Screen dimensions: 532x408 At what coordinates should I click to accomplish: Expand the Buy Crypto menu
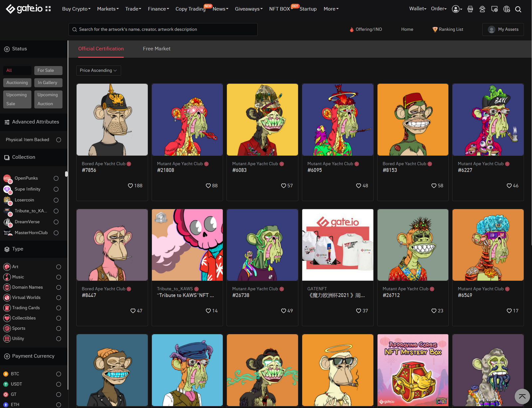[76, 9]
